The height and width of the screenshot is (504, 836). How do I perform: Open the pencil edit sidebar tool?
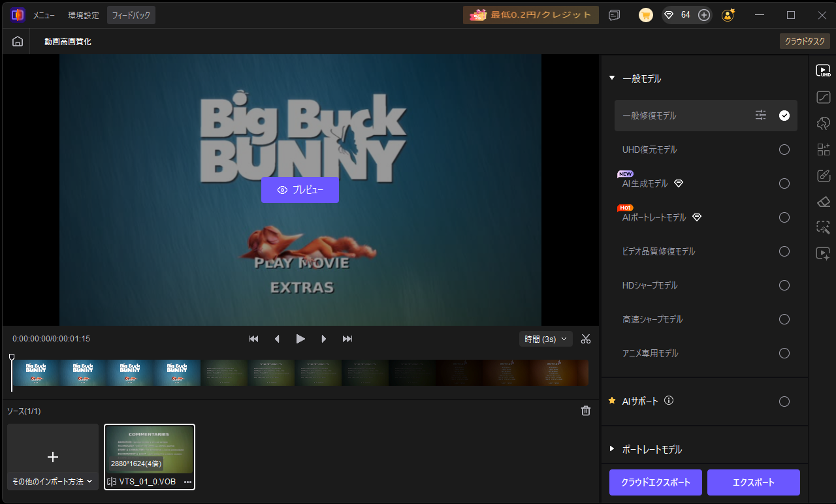823,176
